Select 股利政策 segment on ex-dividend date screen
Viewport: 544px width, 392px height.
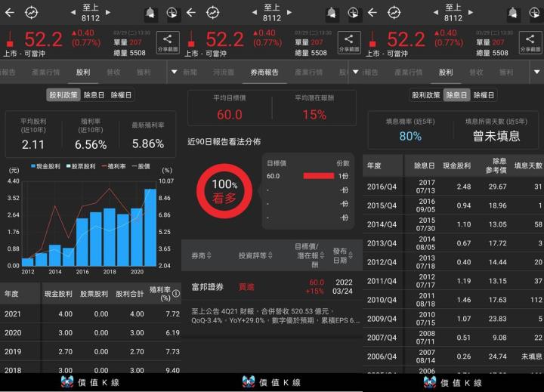(426, 94)
